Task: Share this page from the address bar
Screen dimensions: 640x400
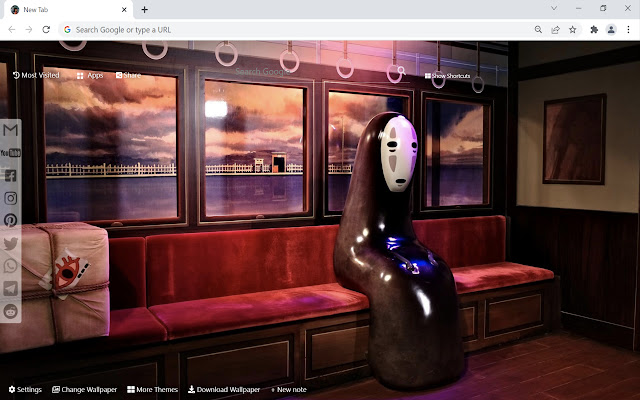Action: 556,29
